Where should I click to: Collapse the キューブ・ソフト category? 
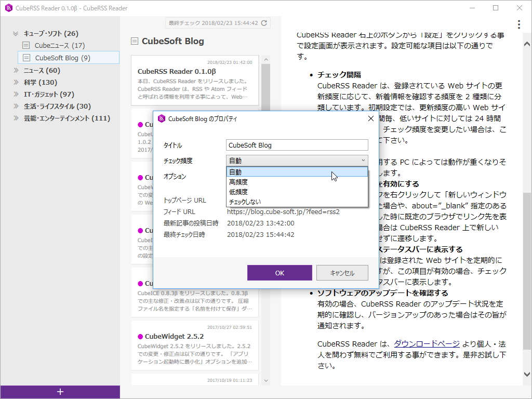pos(15,33)
